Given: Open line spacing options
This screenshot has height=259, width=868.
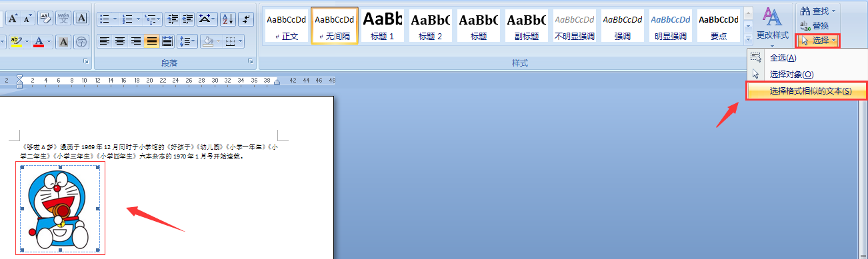Looking at the screenshot, I should click(x=187, y=42).
